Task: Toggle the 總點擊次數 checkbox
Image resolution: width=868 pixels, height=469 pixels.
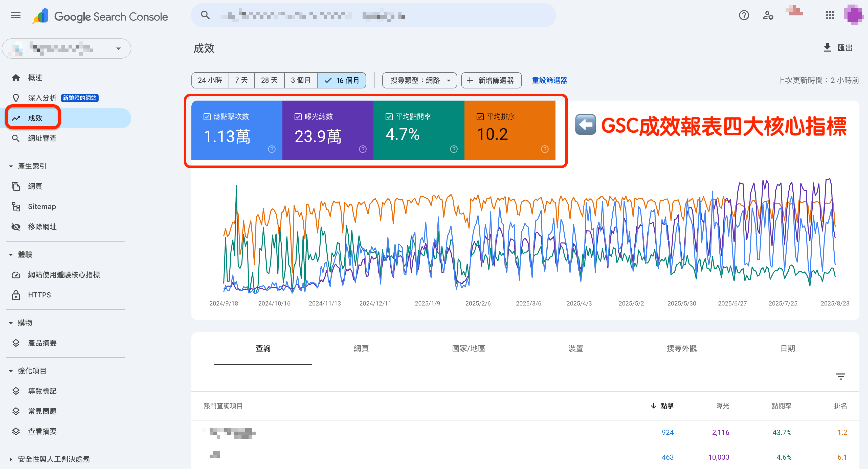Action: [207, 116]
